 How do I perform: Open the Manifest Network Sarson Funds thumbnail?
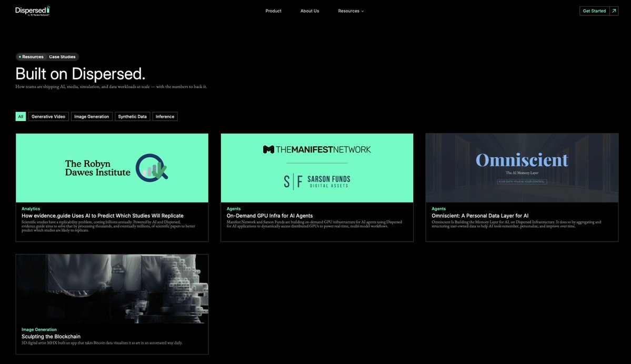[317, 168]
